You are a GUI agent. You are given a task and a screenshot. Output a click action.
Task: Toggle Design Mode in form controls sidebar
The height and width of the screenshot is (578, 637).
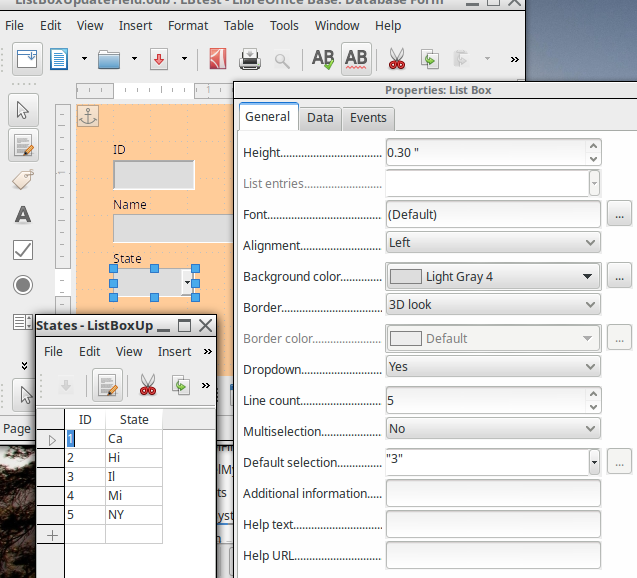pos(23,145)
